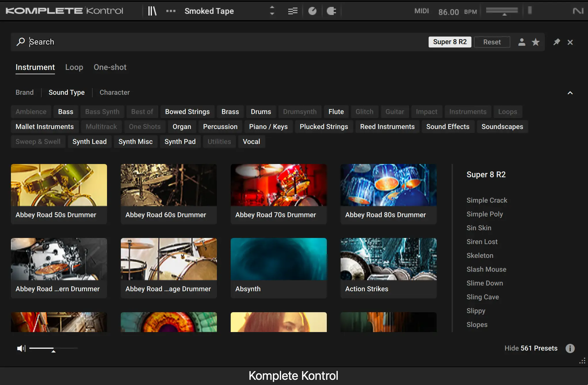Toggle the Bass sound type filter
Image resolution: width=588 pixels, height=385 pixels.
point(65,111)
